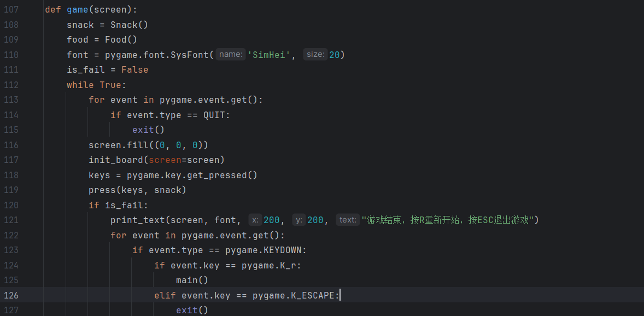Click line number 119 in the gutter

point(11,190)
